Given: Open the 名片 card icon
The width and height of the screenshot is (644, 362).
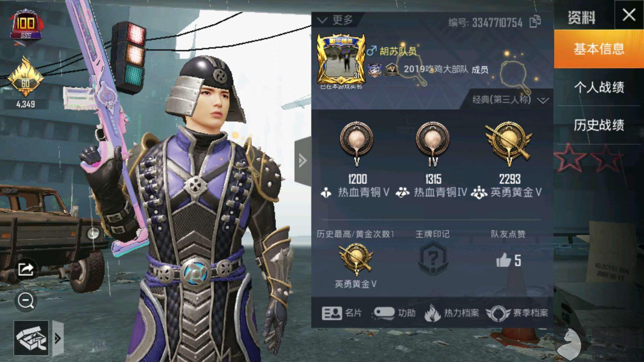Looking at the screenshot, I should pos(332,313).
